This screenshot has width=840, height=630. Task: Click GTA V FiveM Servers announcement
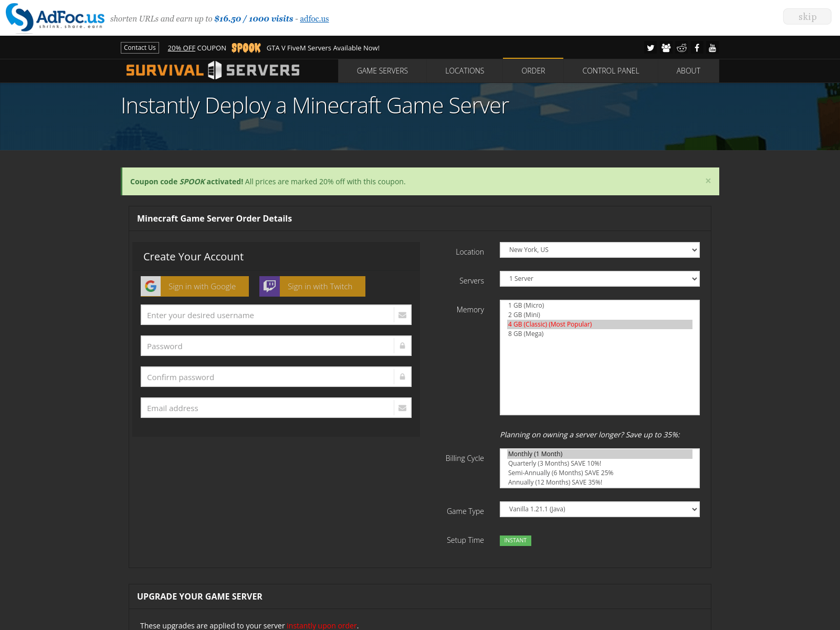[x=323, y=48]
